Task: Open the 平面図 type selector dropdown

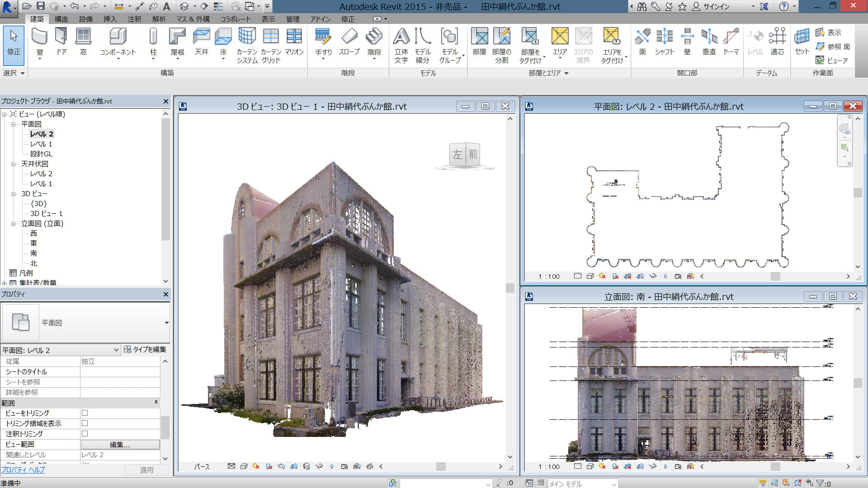Action: (x=166, y=323)
